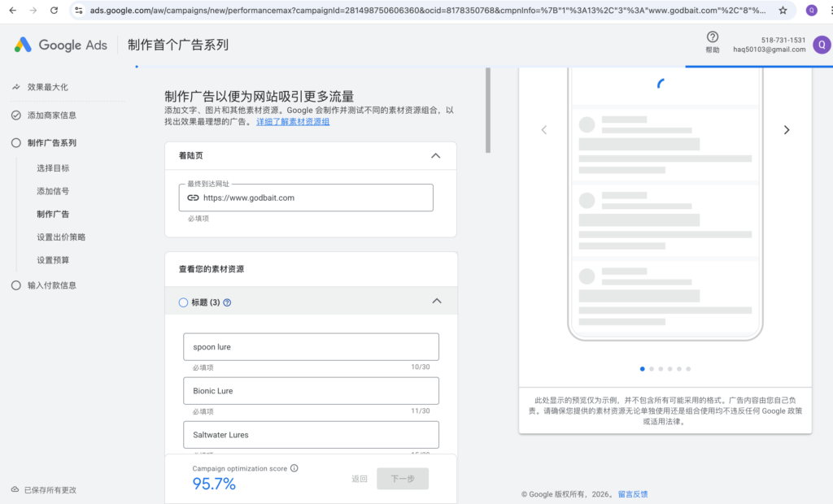
Task: Open 设置出价策略 in the sidebar
Action: tap(61, 237)
